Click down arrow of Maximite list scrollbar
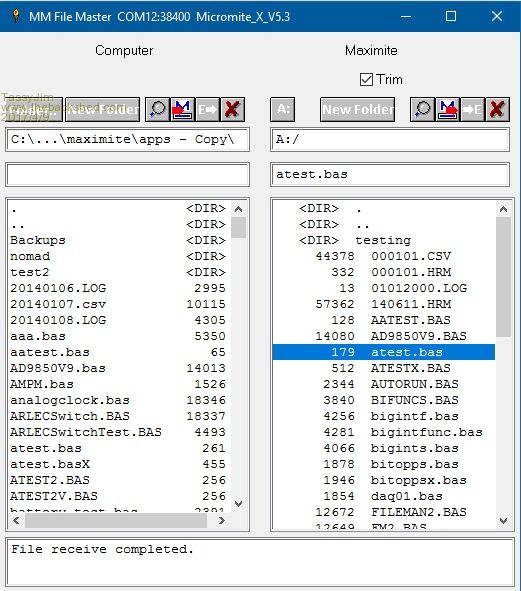 click(x=503, y=521)
